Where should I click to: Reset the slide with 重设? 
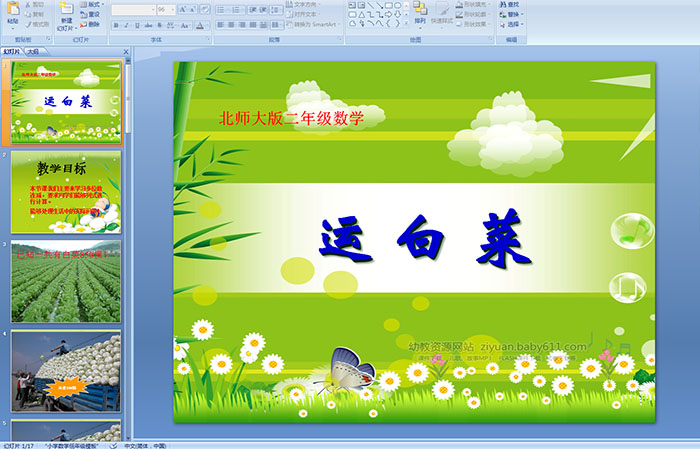91,14
